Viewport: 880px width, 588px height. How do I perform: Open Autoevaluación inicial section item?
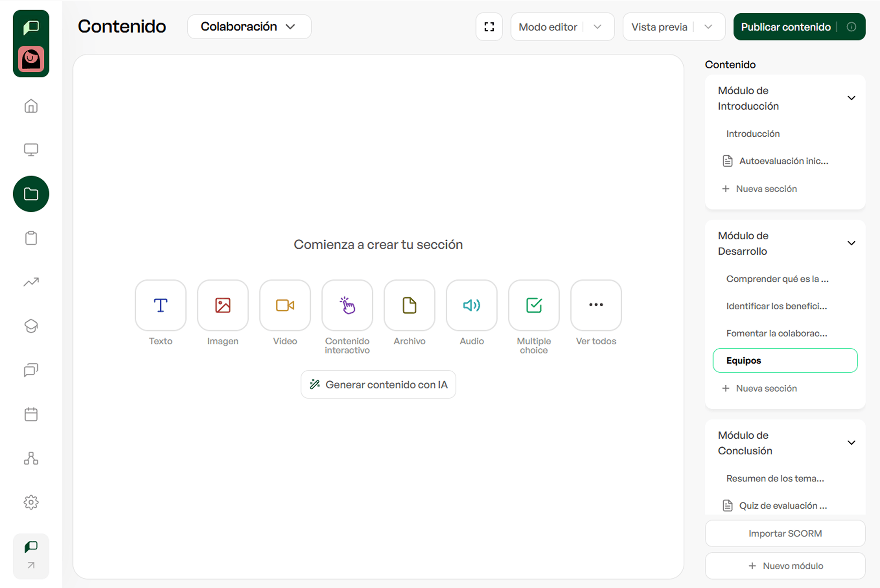click(783, 161)
